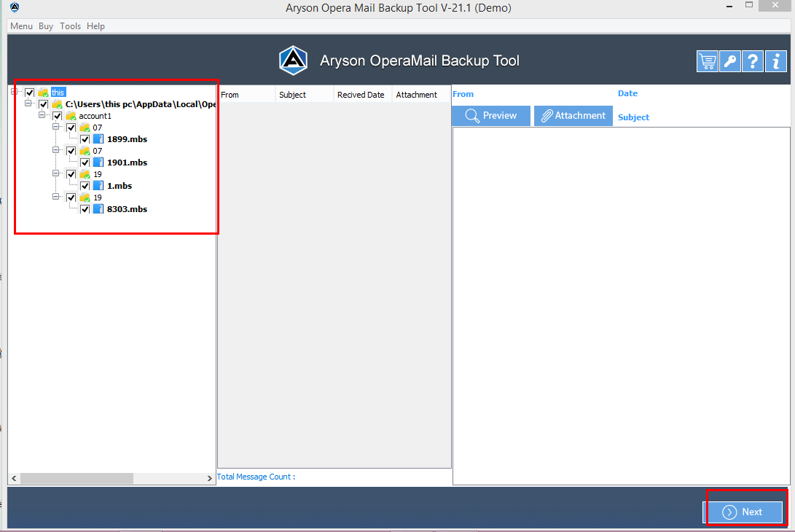The height and width of the screenshot is (532, 795).
Task: Sort by the Subject column header
Action: tap(304, 94)
